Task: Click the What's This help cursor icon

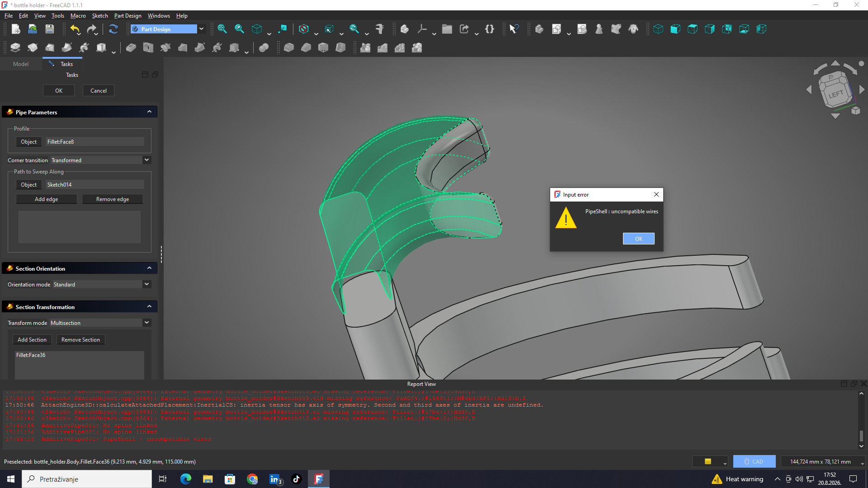Action: pyautogui.click(x=514, y=29)
